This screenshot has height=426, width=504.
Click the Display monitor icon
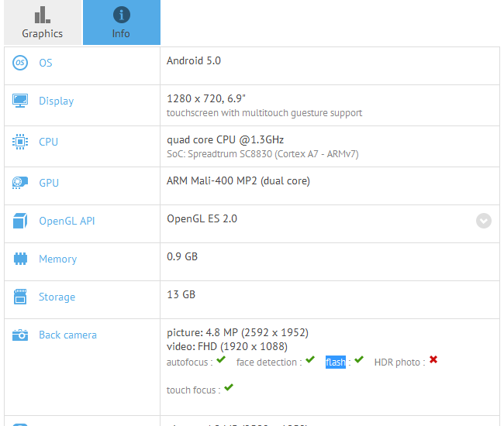tap(20, 101)
